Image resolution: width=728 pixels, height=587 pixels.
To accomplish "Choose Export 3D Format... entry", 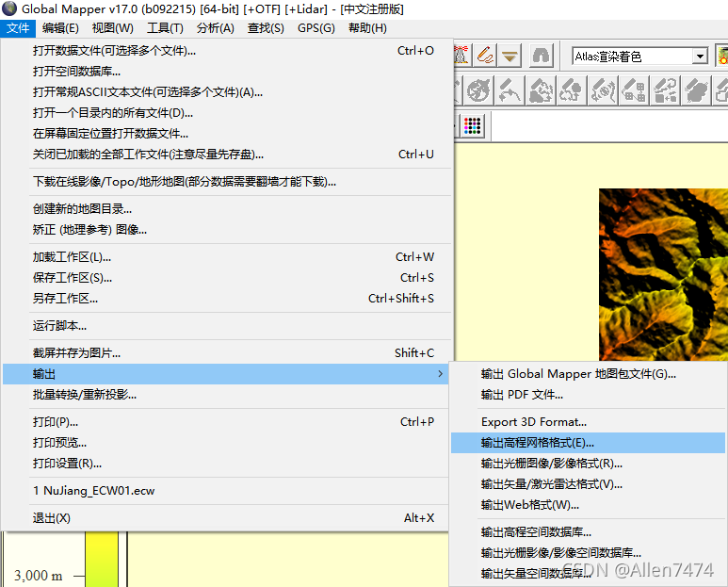I will tap(533, 421).
